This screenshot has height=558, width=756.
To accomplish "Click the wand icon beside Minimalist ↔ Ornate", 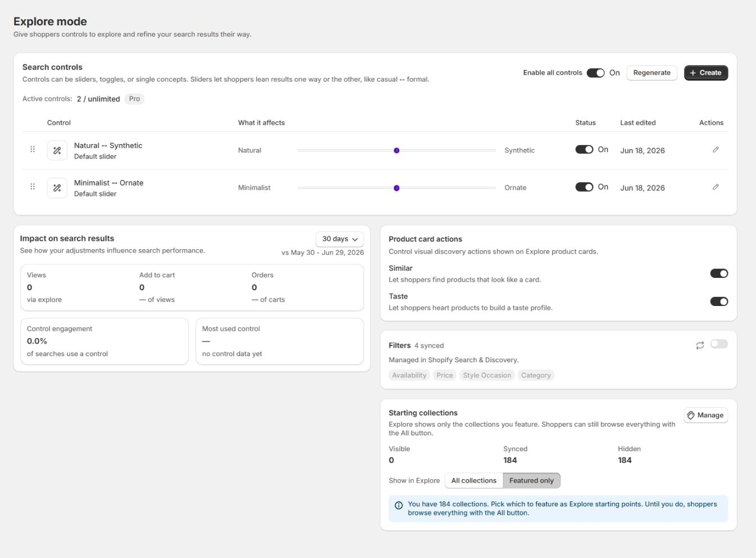I will [57, 188].
